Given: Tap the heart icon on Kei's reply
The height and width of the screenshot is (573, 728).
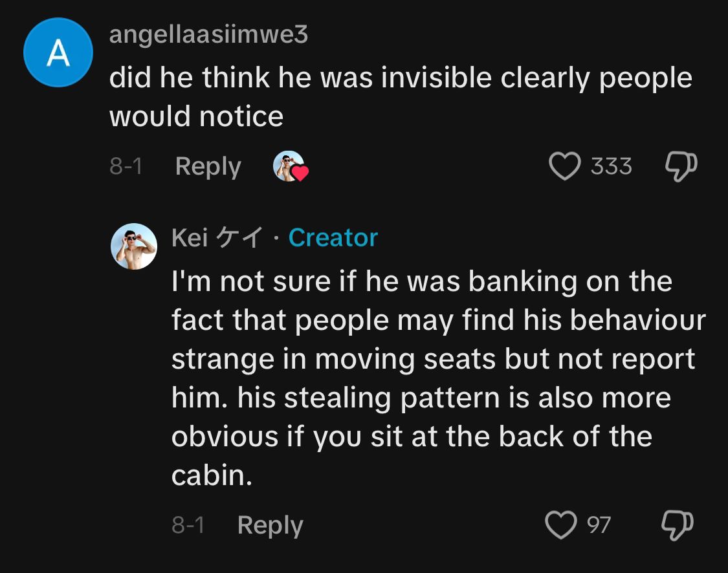Looking at the screenshot, I should click(560, 524).
